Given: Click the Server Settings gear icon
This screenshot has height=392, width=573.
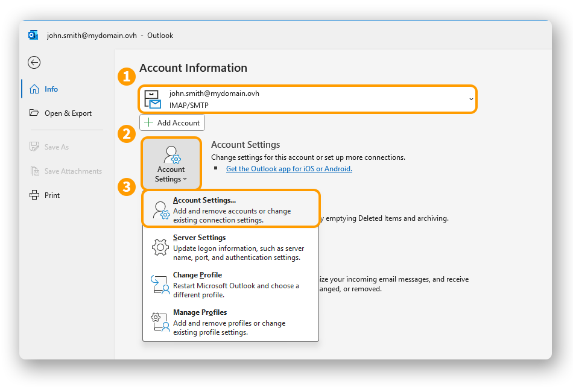Looking at the screenshot, I should click(160, 247).
